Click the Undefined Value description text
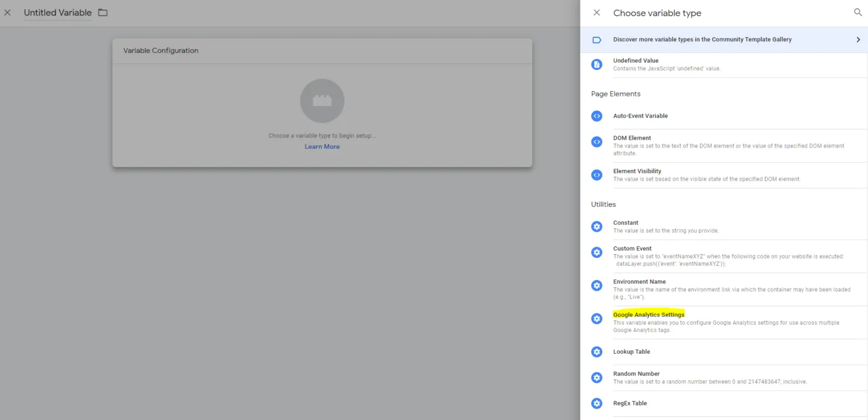Viewport: 868px width, 420px height. pyautogui.click(x=667, y=69)
